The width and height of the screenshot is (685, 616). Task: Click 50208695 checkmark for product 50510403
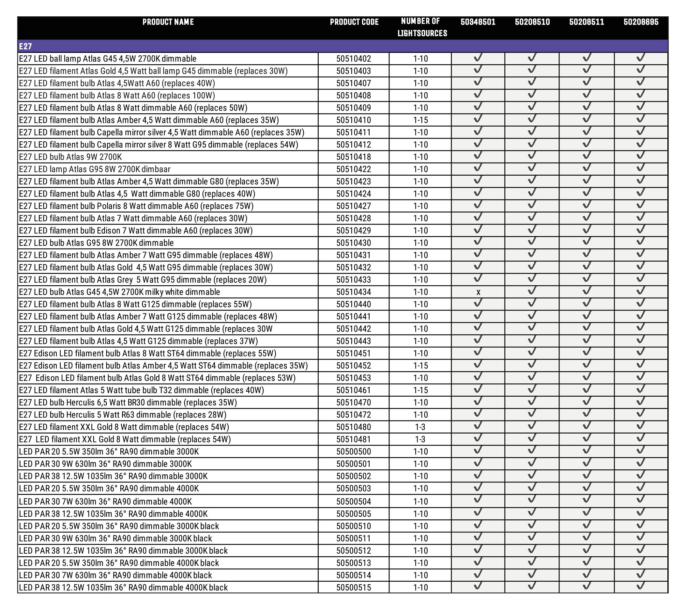pos(641,70)
